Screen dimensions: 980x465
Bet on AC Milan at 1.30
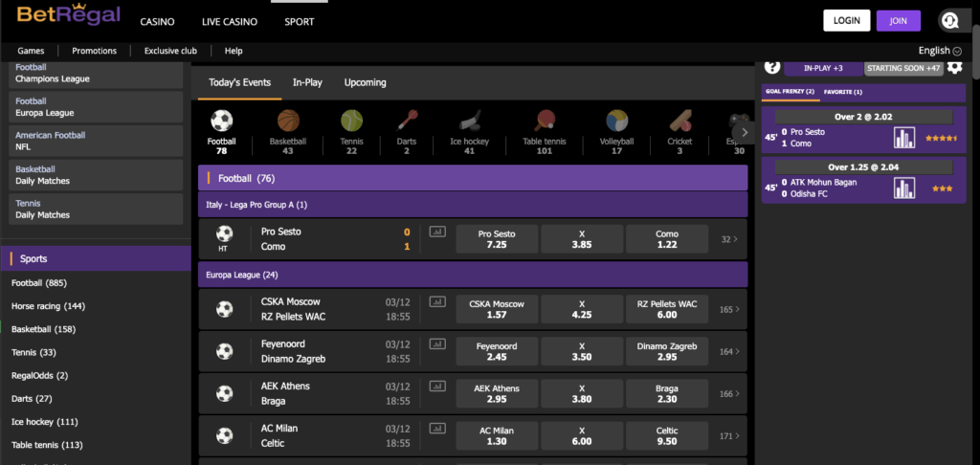[x=497, y=435]
